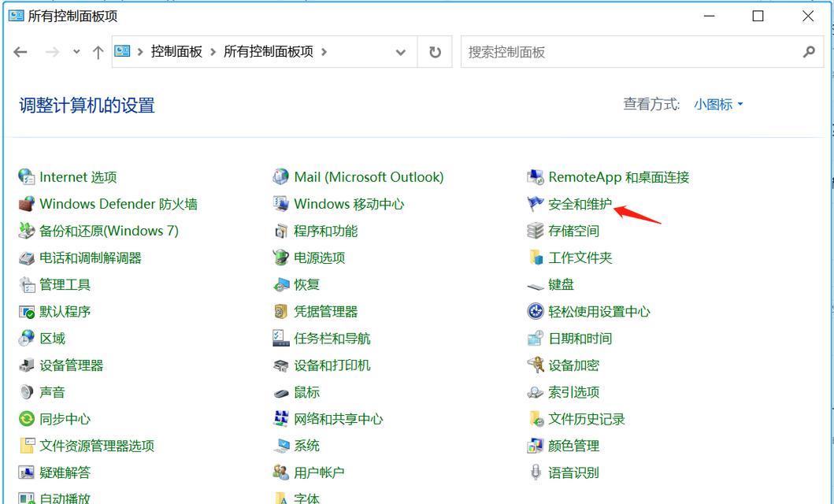This screenshot has height=504, width=834.
Task: Click the 默认程序 icon
Action: (x=27, y=312)
